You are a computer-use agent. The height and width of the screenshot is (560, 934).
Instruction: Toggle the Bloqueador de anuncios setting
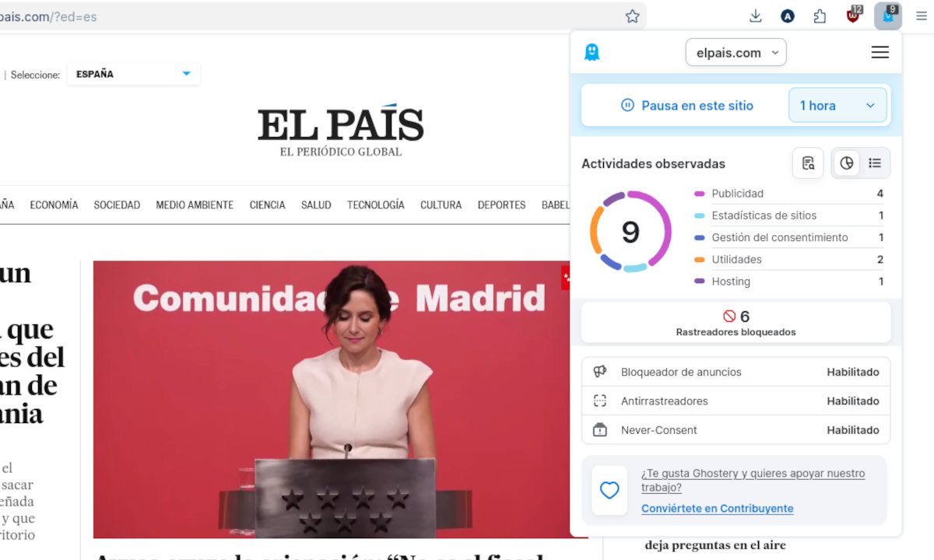pyautogui.click(x=853, y=372)
